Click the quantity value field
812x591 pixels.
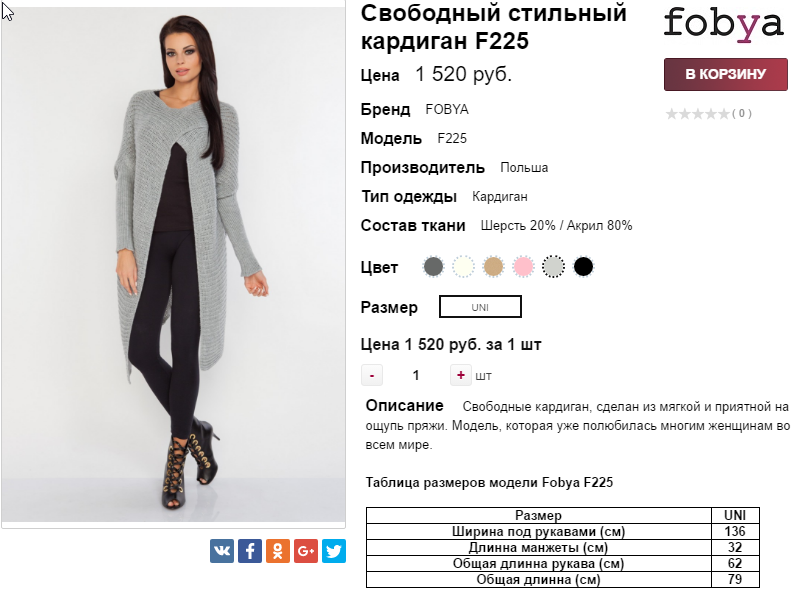(x=416, y=375)
